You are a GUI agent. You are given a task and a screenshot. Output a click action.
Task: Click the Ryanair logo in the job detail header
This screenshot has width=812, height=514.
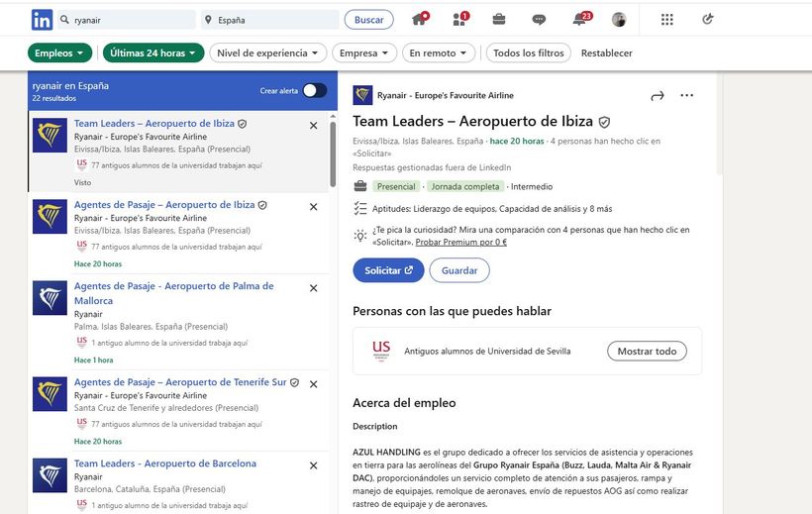pyautogui.click(x=362, y=95)
